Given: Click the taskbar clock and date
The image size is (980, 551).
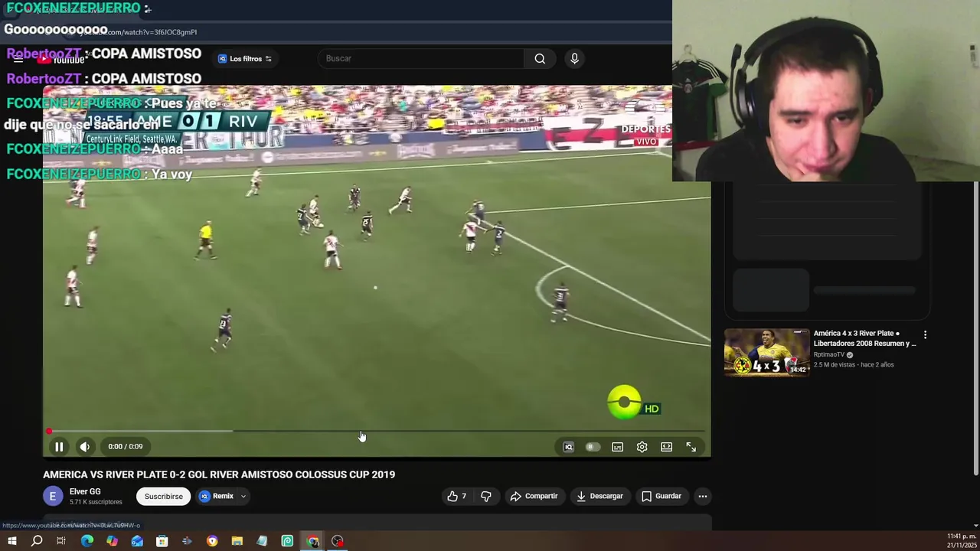Looking at the screenshot, I should [962, 541].
